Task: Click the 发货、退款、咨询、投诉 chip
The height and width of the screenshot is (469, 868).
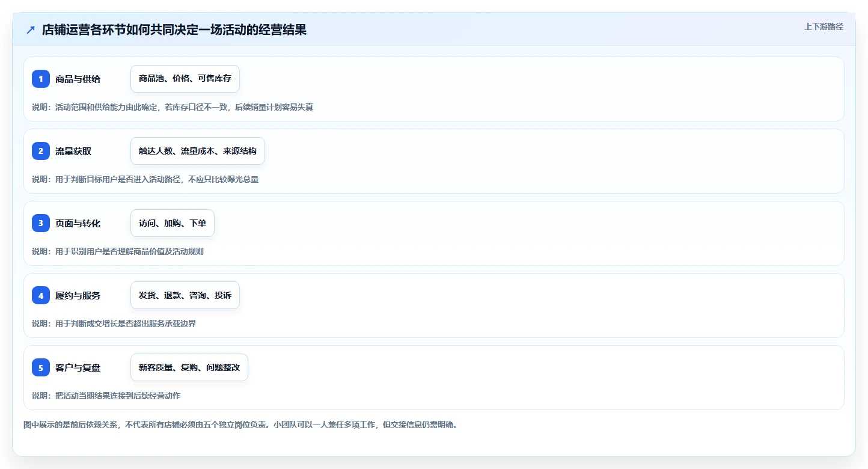Action: click(x=185, y=295)
